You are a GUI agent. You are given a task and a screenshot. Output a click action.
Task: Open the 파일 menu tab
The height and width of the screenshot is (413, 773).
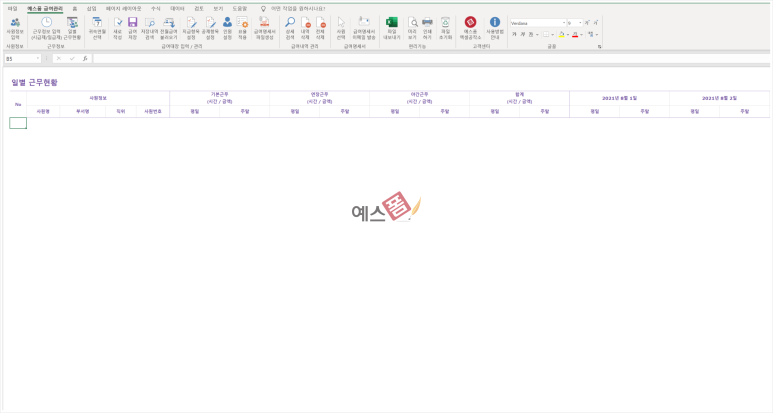tap(12, 8)
